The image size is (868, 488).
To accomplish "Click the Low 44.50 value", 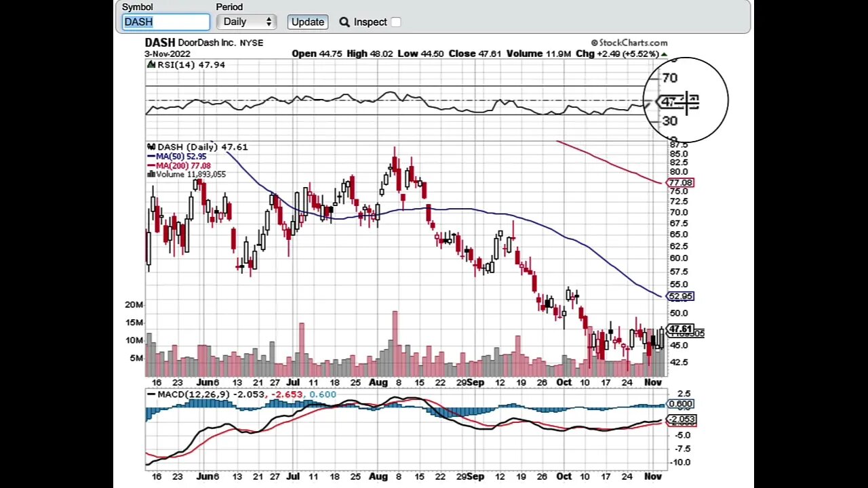I will 420,54.
